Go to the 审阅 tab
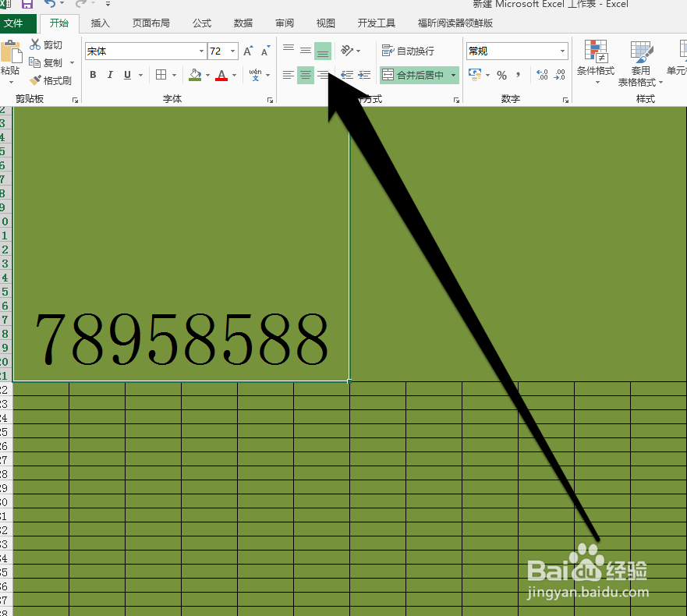The image size is (687, 616). point(285,23)
